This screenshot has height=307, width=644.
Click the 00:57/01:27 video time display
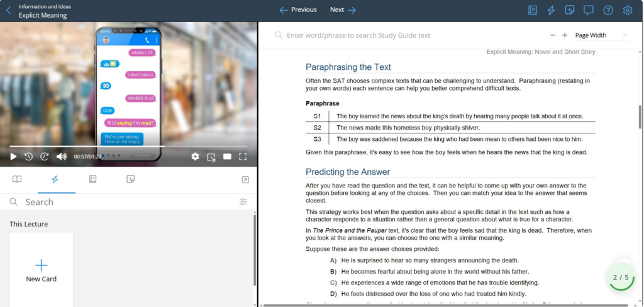pyautogui.click(x=87, y=157)
